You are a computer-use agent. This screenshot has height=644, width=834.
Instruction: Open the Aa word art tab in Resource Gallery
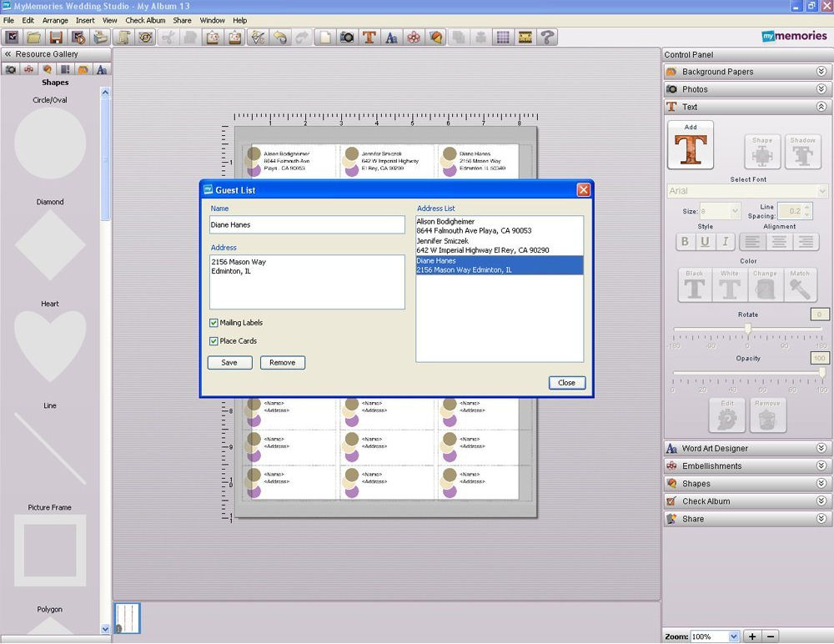102,69
